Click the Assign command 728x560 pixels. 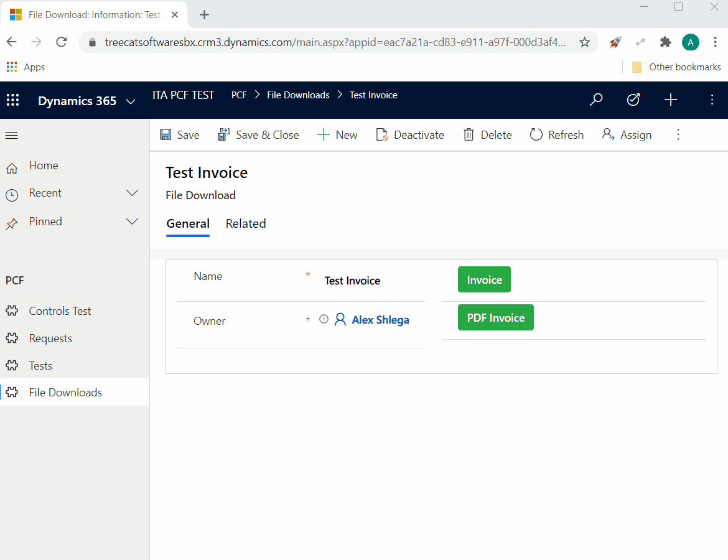click(627, 134)
